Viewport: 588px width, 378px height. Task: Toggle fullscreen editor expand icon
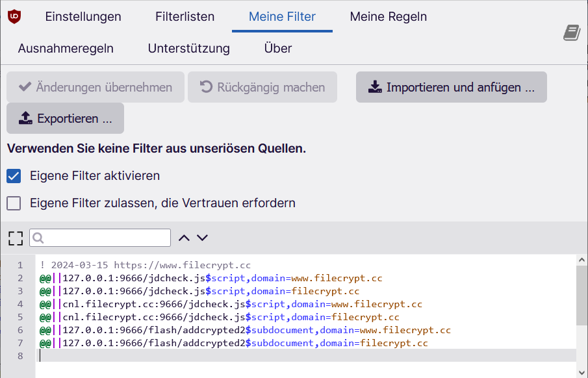pos(16,238)
